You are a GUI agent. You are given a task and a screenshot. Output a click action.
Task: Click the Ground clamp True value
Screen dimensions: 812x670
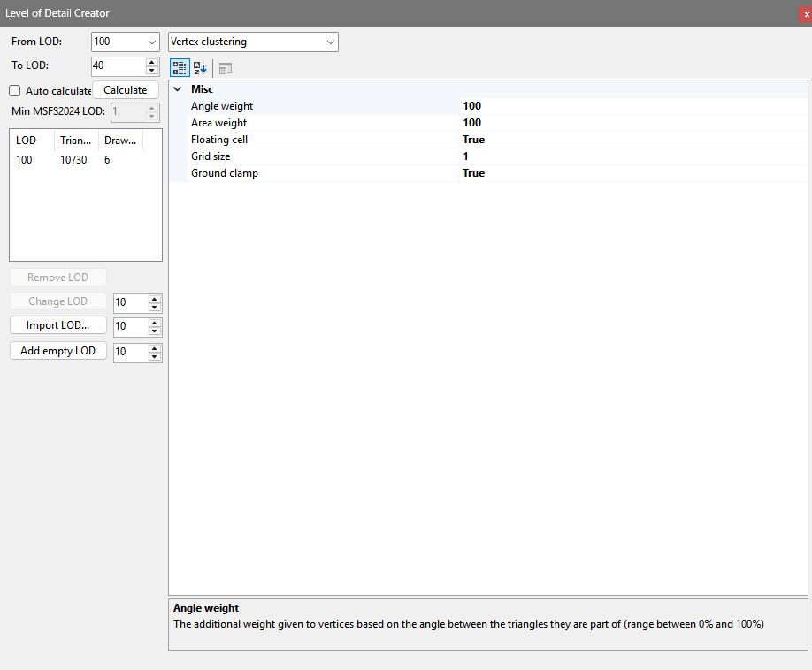pyautogui.click(x=473, y=173)
